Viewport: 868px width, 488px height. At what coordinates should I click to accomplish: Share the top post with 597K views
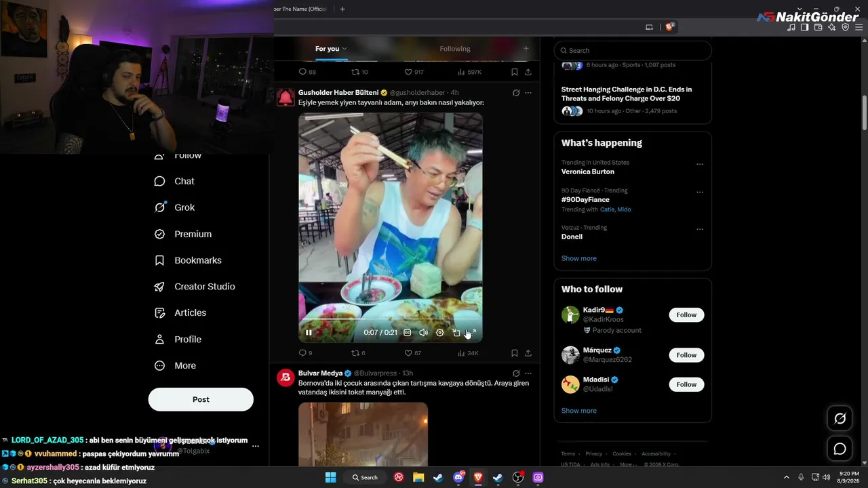click(528, 72)
